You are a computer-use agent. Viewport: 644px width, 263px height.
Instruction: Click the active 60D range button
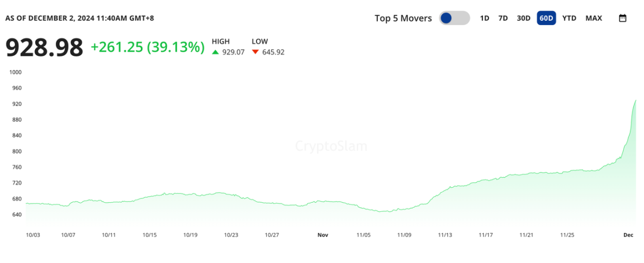tap(546, 18)
